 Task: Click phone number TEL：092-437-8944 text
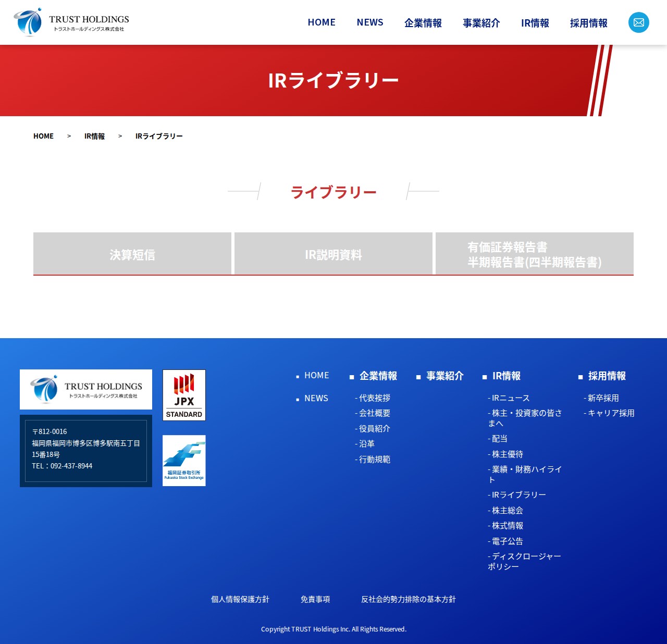(x=62, y=466)
